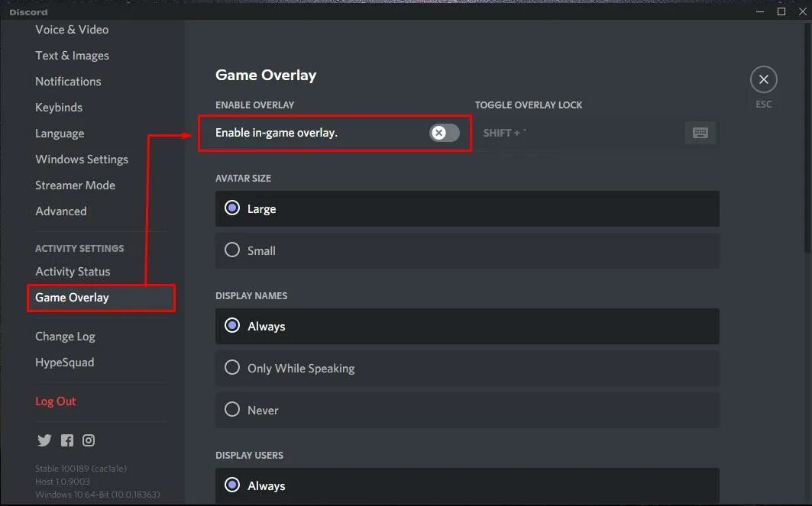Image resolution: width=812 pixels, height=506 pixels.
Task: Click Host 1.0.9003 version text
Action: (x=62, y=481)
